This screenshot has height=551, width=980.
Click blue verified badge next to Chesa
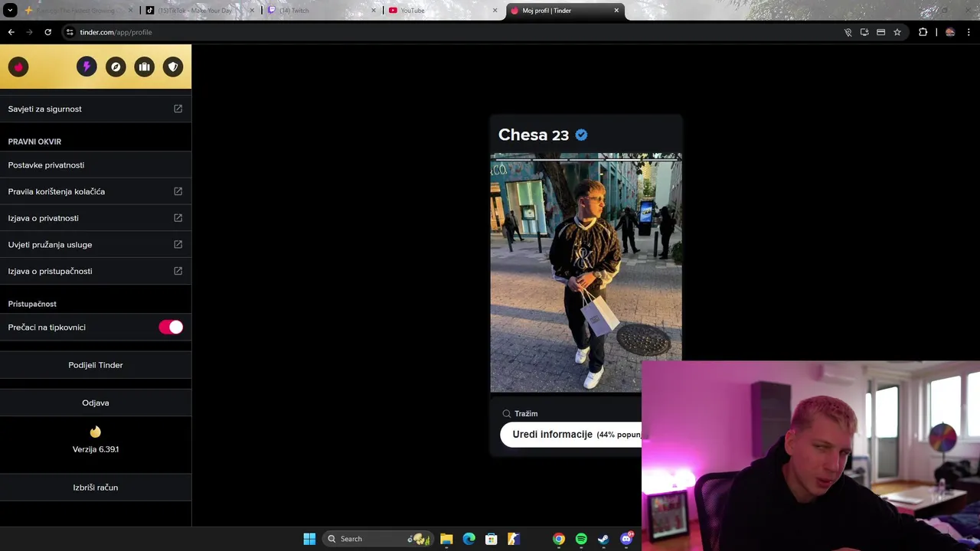pos(581,135)
